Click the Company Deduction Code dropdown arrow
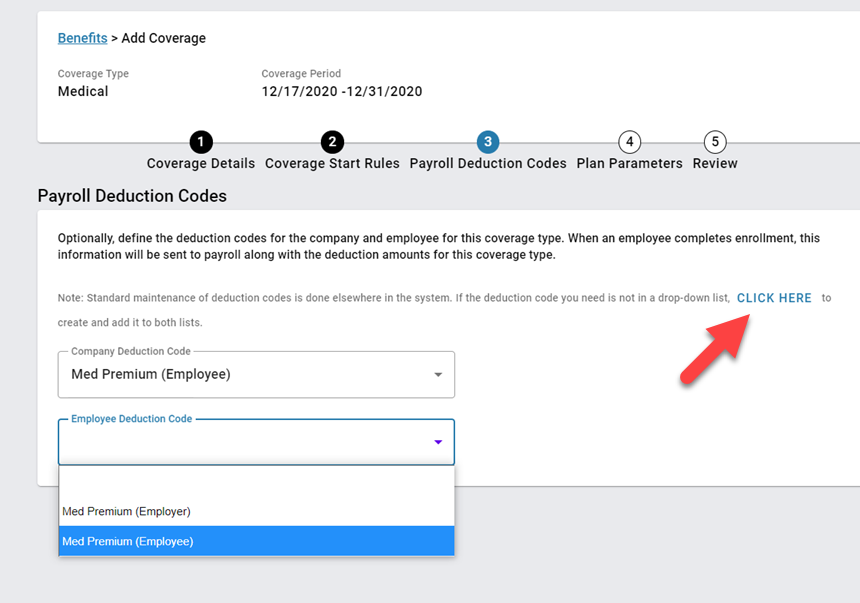860x603 pixels. pyautogui.click(x=438, y=375)
